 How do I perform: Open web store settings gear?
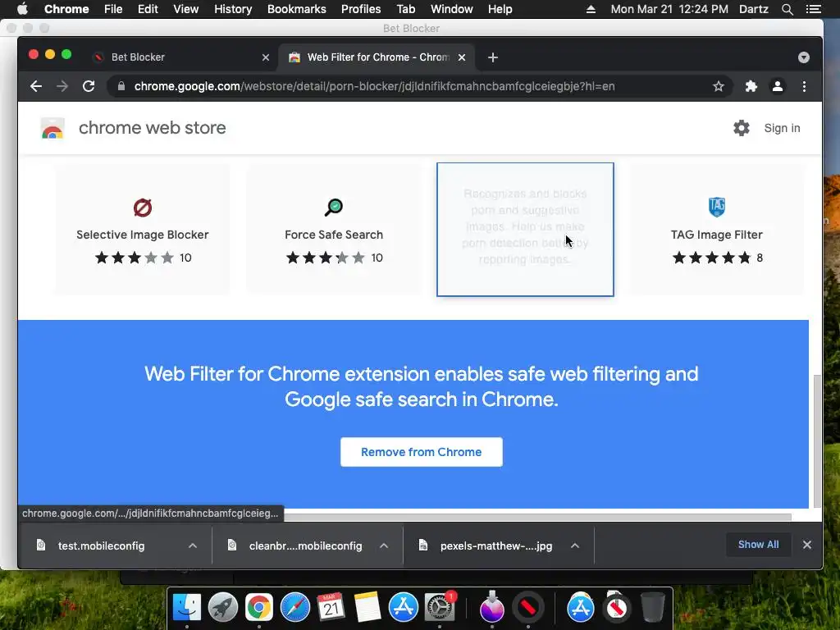742,128
